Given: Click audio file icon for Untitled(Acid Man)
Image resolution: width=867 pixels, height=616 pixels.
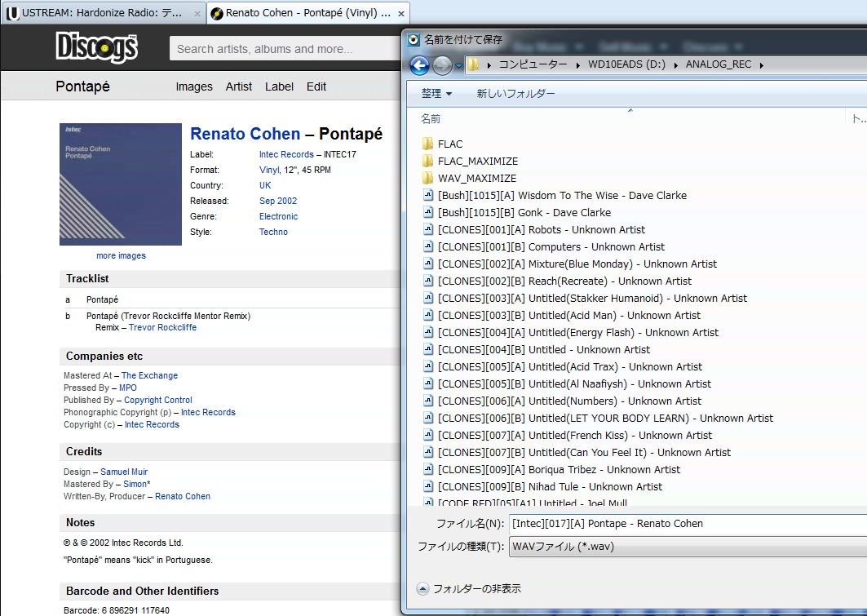Looking at the screenshot, I should (428, 315).
